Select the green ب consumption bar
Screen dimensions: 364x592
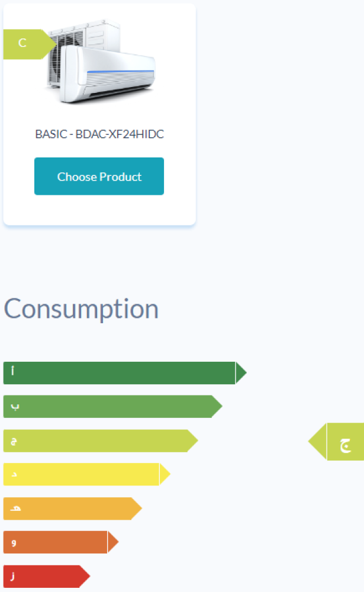pyautogui.click(x=107, y=407)
